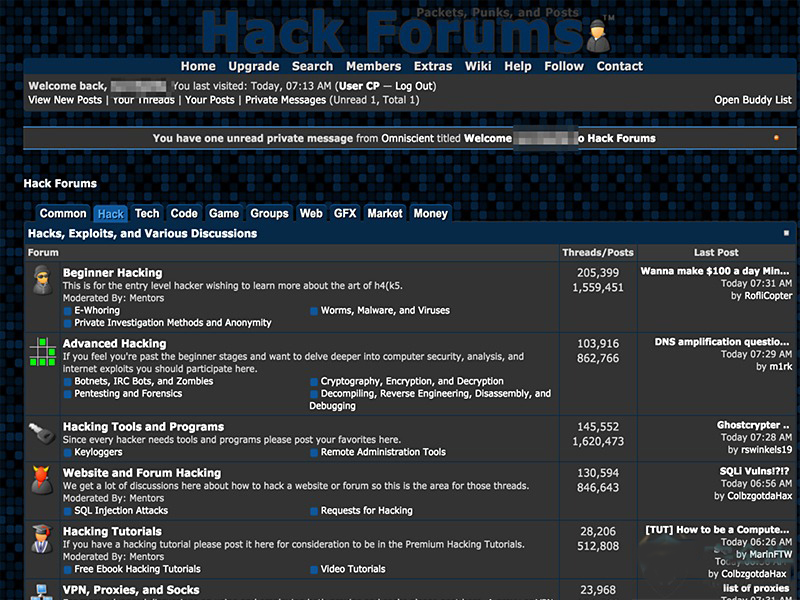Open VPN, Proxies, and Socks forum title

pos(131,590)
